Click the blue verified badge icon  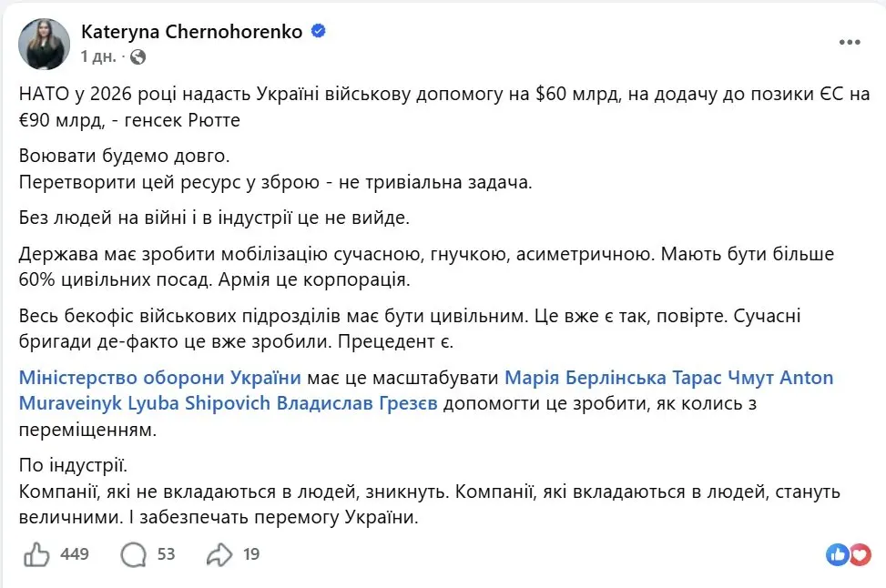click(319, 32)
